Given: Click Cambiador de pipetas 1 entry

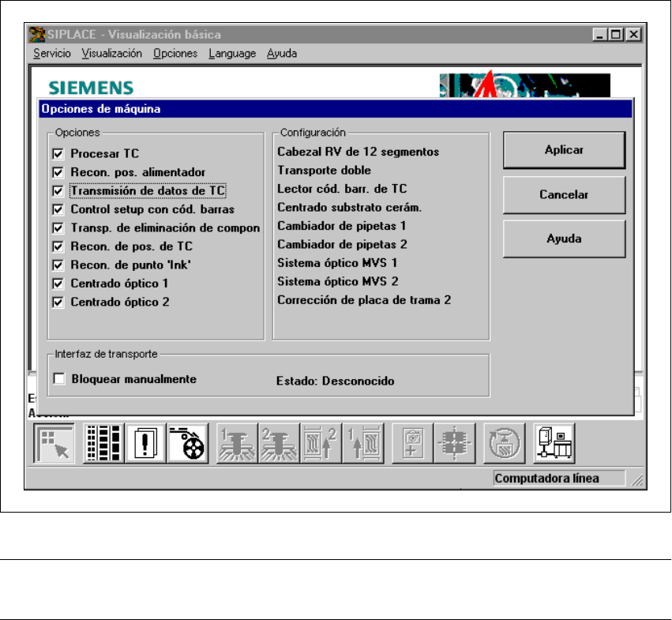Looking at the screenshot, I should click(342, 226).
